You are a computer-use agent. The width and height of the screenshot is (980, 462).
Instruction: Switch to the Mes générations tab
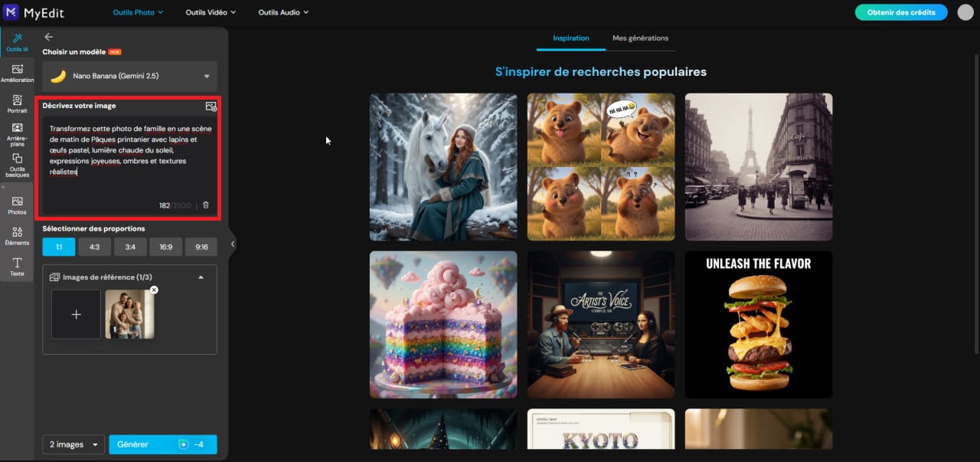point(640,38)
